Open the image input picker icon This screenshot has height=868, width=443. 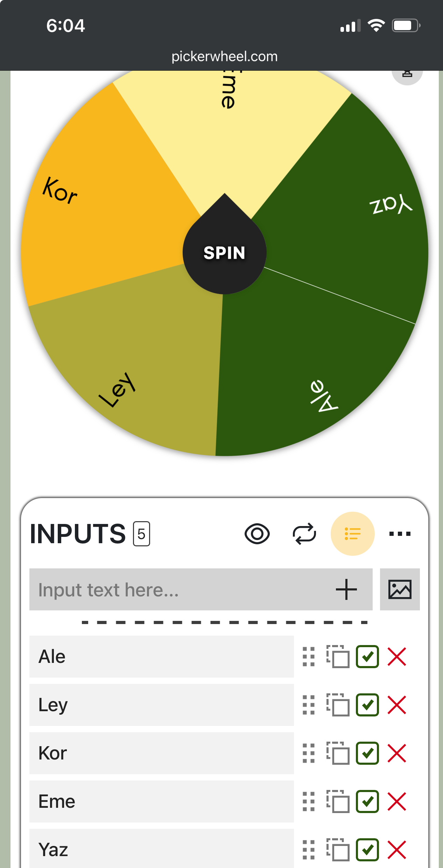[400, 589]
